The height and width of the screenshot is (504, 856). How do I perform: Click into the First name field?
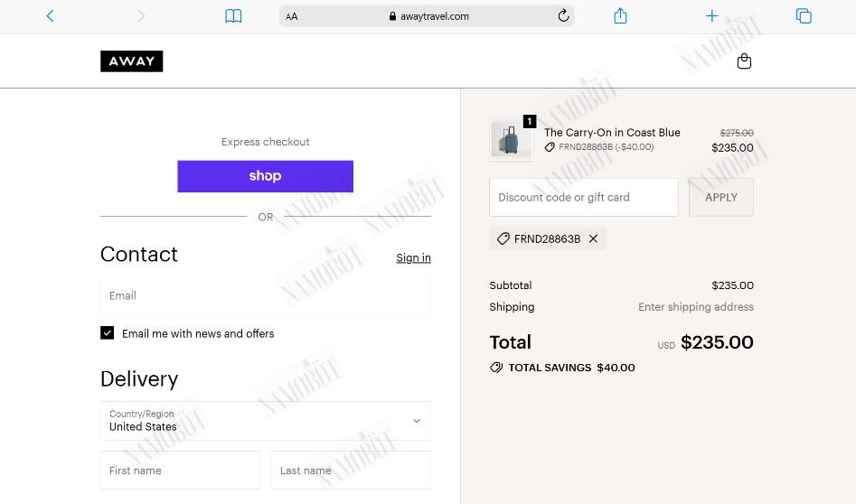click(x=180, y=471)
